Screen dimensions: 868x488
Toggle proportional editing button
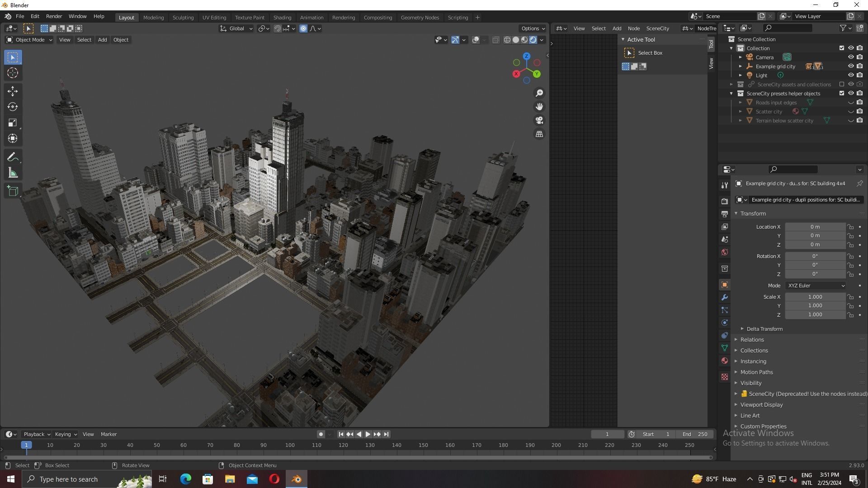click(303, 28)
